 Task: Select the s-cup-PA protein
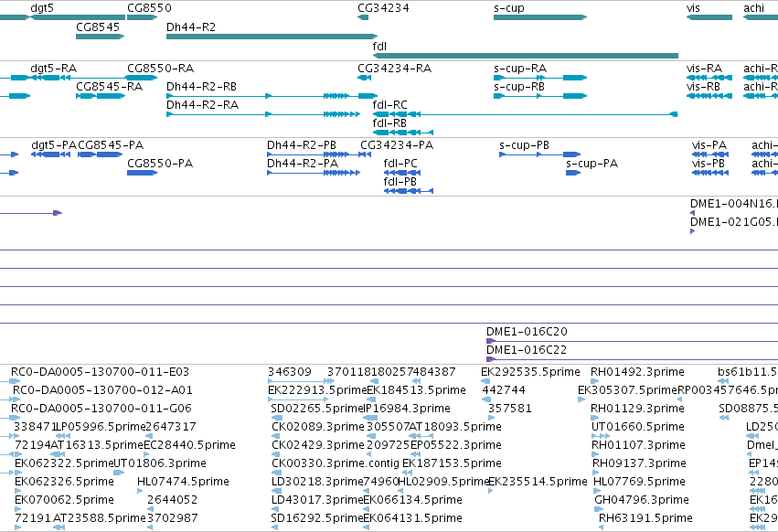click(573, 173)
